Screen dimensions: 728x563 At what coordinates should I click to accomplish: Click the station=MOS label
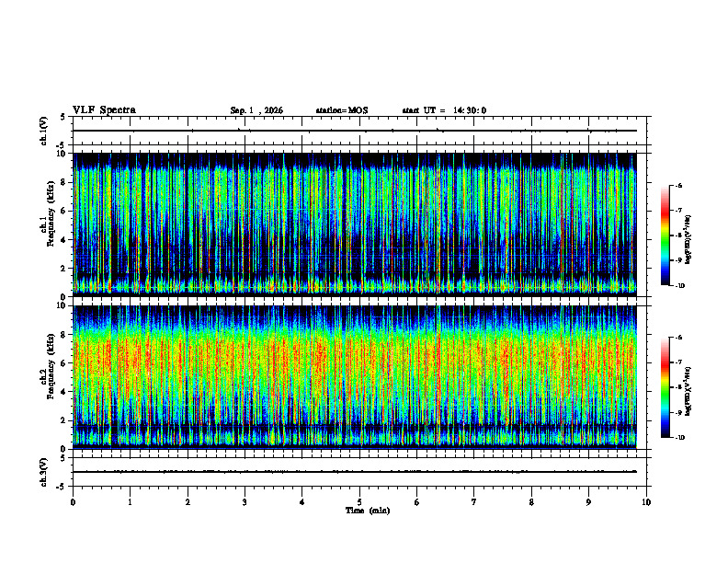point(342,110)
